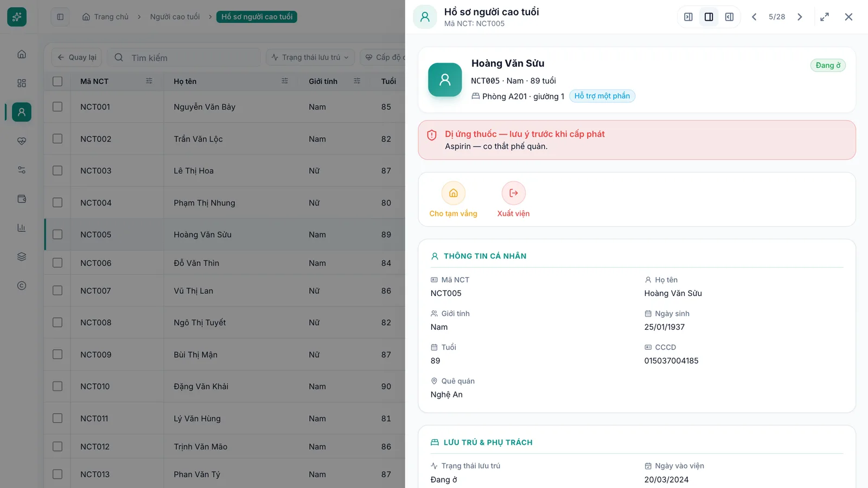
Task: Expand the profile panel to fullscreen
Action: (825, 17)
